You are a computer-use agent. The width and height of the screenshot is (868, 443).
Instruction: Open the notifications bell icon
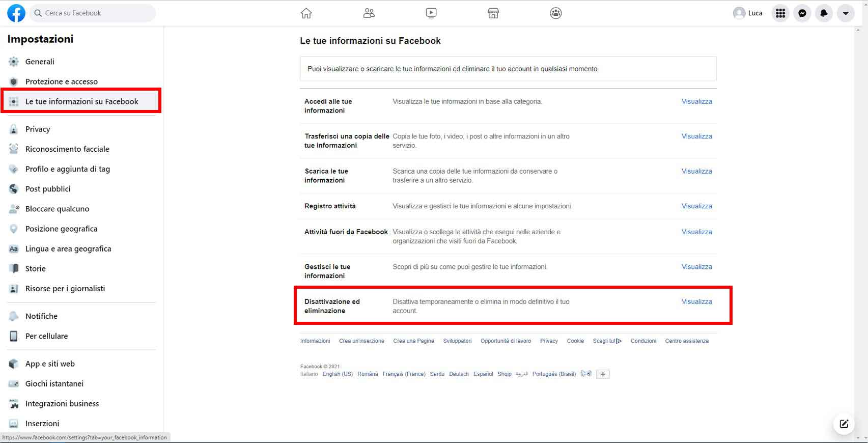tap(824, 13)
